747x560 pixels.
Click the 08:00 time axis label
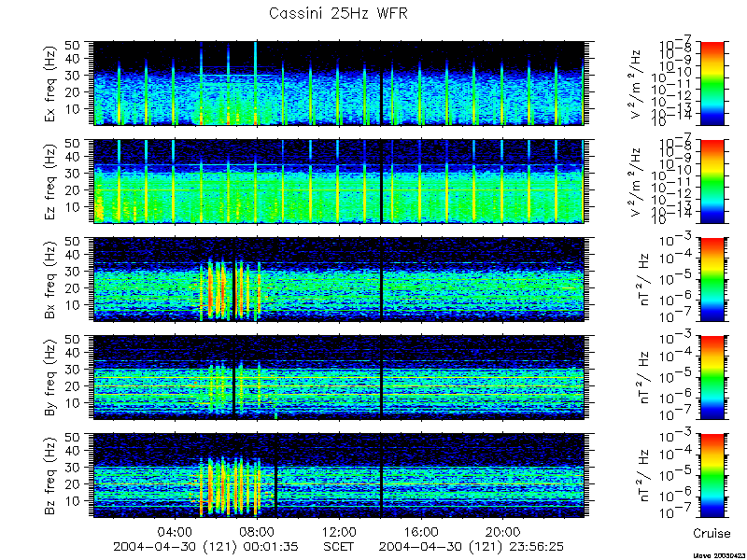coord(257,531)
